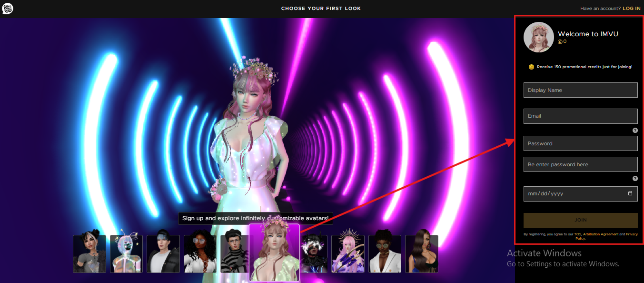Open the calendar date picker icon
The width and height of the screenshot is (644, 283).
[630, 193]
